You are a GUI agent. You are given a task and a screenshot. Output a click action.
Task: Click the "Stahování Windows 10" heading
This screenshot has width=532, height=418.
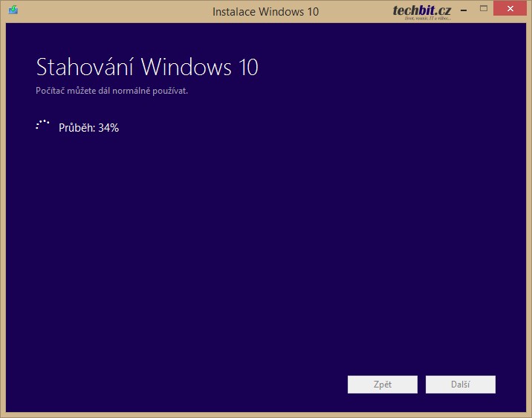(147, 68)
